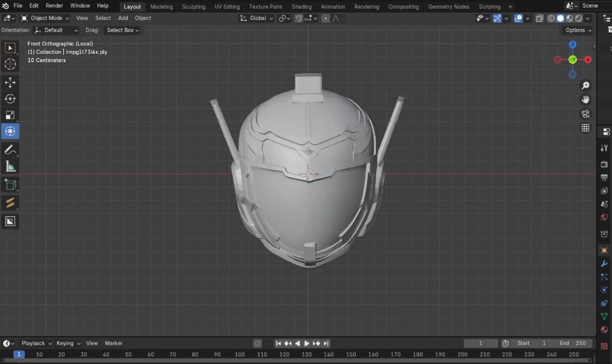Screen dimensions: 612x364
Task: Toggle X-ray view
Action: tap(539, 18)
